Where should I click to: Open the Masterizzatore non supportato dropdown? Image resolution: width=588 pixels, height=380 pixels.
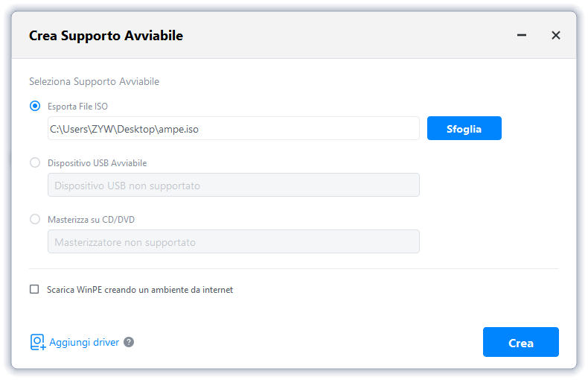pos(233,241)
